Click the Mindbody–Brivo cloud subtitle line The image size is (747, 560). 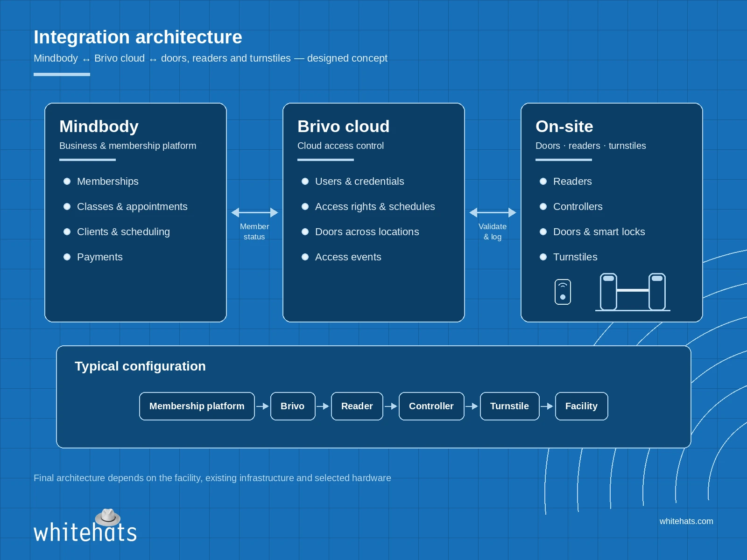click(x=211, y=58)
